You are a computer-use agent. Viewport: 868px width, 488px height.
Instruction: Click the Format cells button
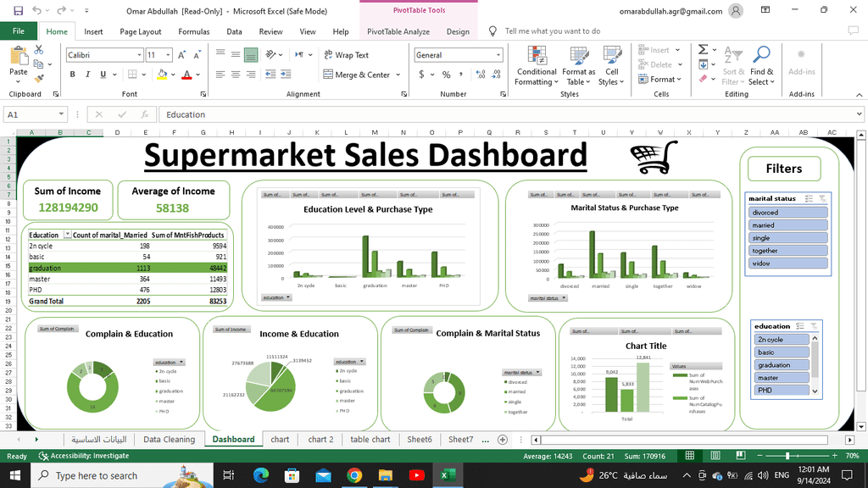[659, 79]
